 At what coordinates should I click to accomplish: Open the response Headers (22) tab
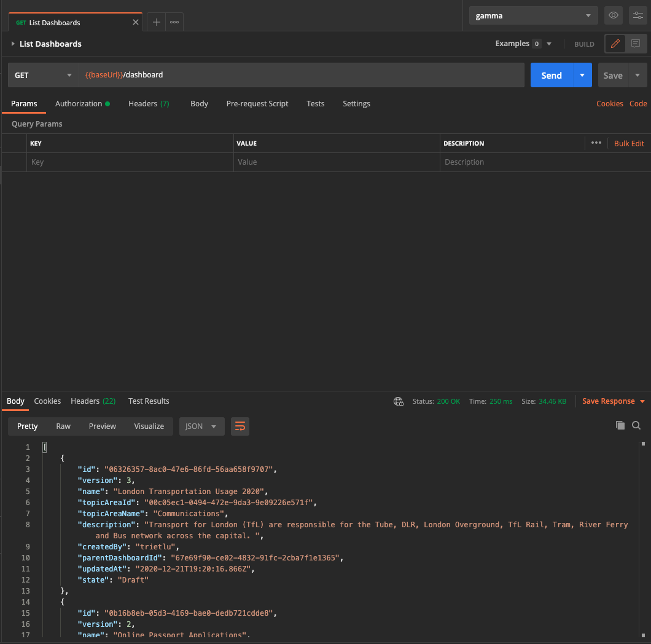coord(93,401)
